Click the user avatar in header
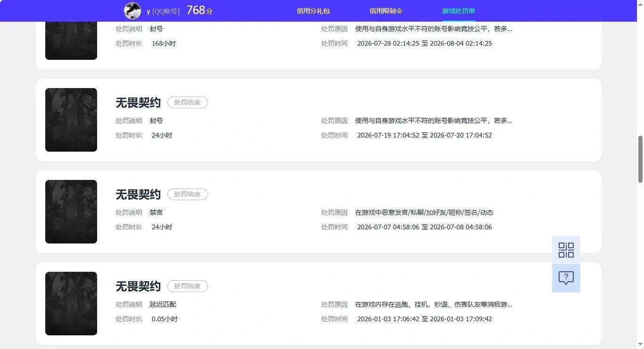Image resolution: width=644 pixels, height=349 pixels. tap(132, 11)
